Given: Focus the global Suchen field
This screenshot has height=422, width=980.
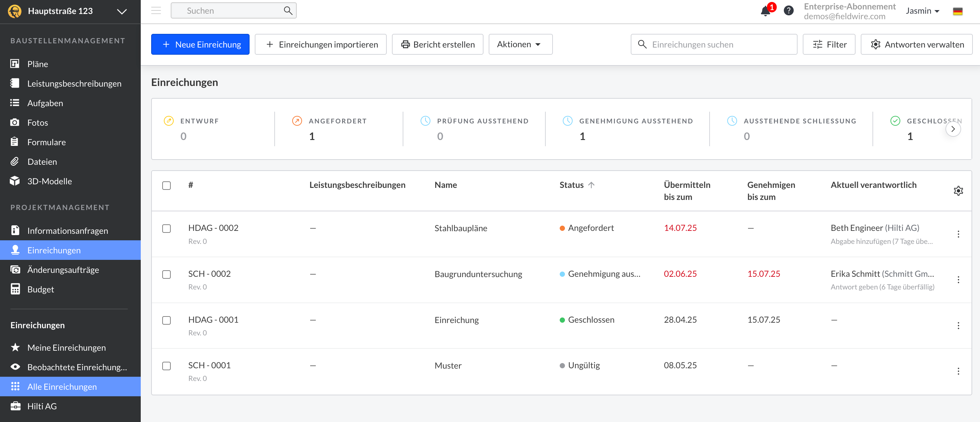Looking at the screenshot, I should 233,11.
